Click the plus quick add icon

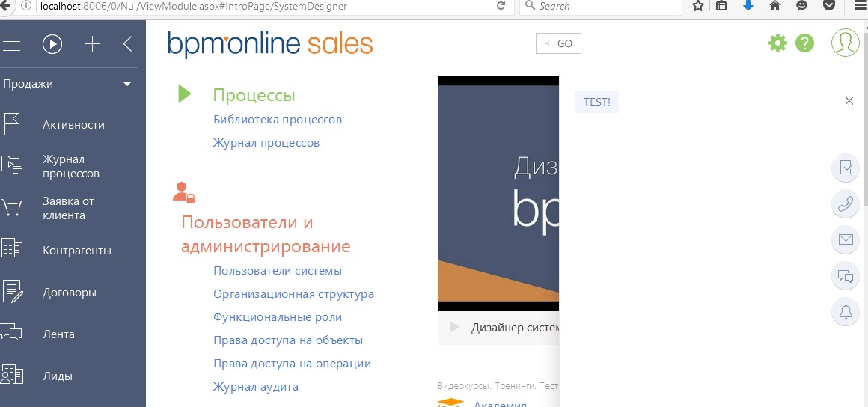pyautogui.click(x=92, y=43)
